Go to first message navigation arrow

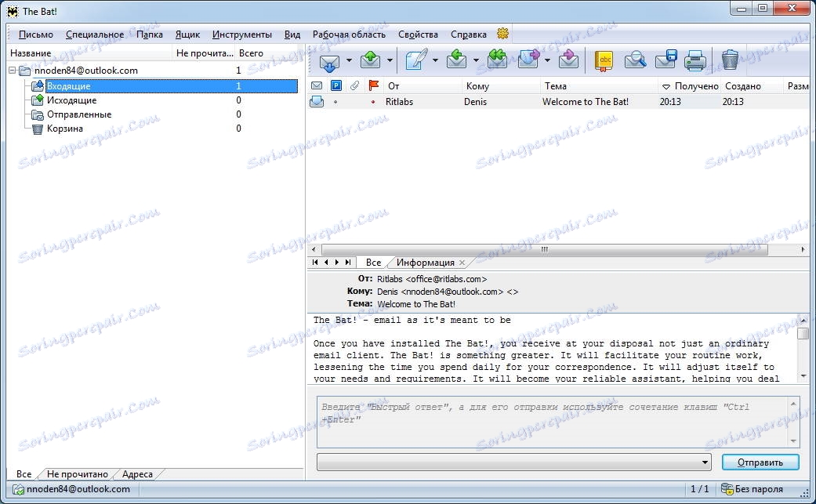[x=315, y=263]
